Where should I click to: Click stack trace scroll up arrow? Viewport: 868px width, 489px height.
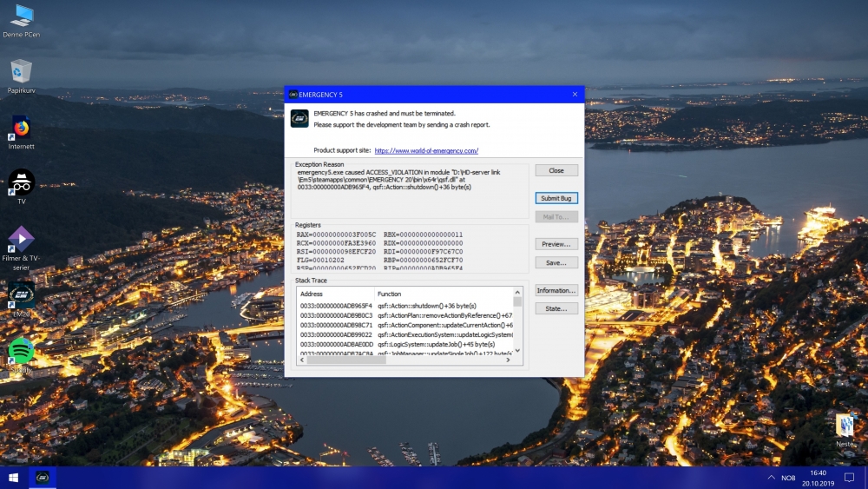pos(517,292)
